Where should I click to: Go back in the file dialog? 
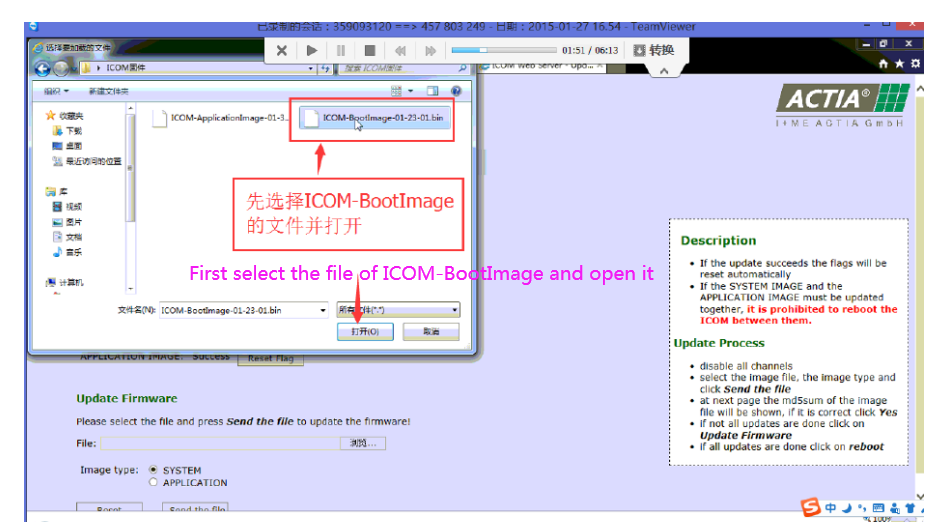click(x=42, y=69)
